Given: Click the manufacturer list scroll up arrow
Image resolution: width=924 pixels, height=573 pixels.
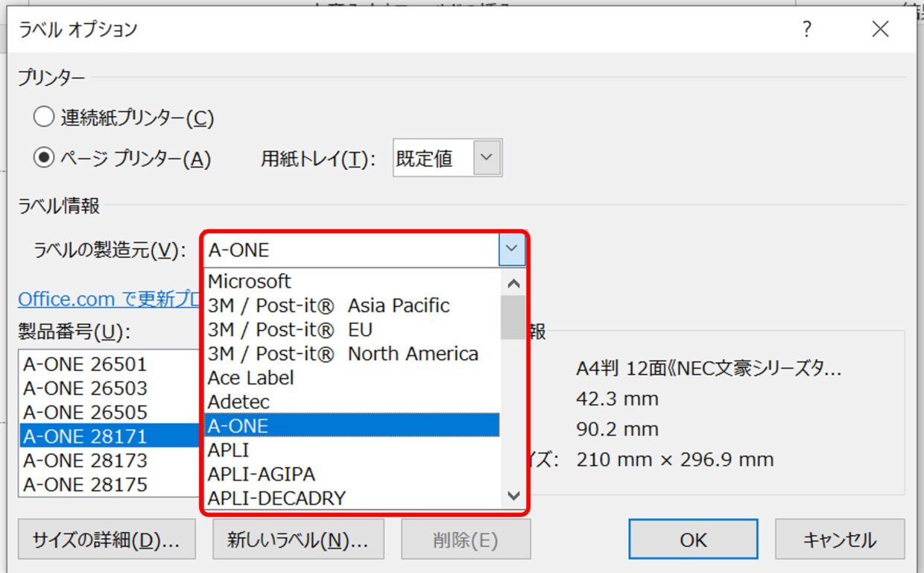Looking at the screenshot, I should [513, 282].
